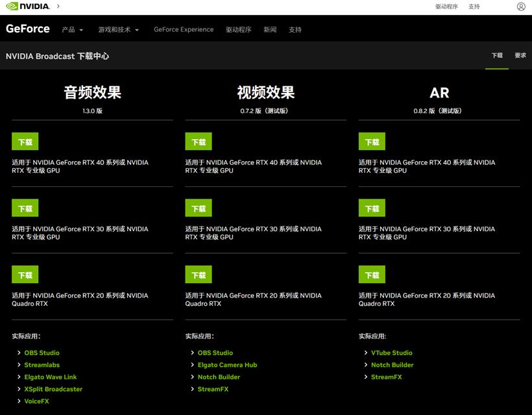Open OBS Studio link under 视频效果
532x415 pixels.
click(215, 353)
